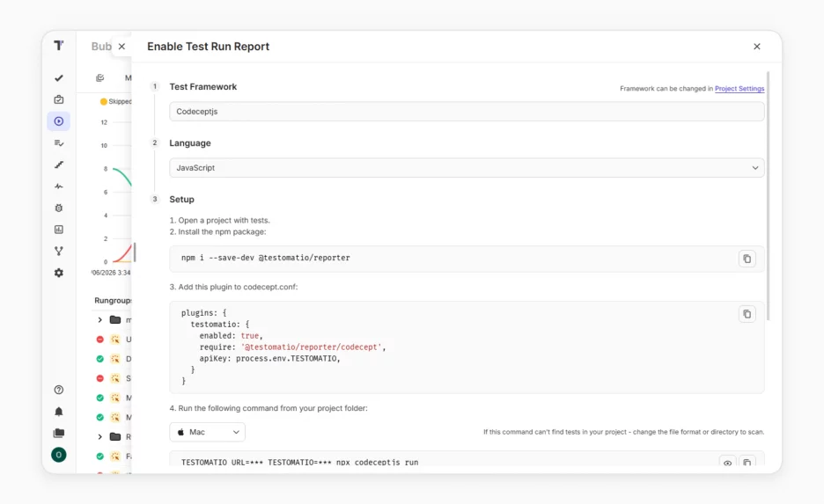This screenshot has height=504, width=824.
Task: Open the Mac operating system dropdown
Action: [207, 432]
